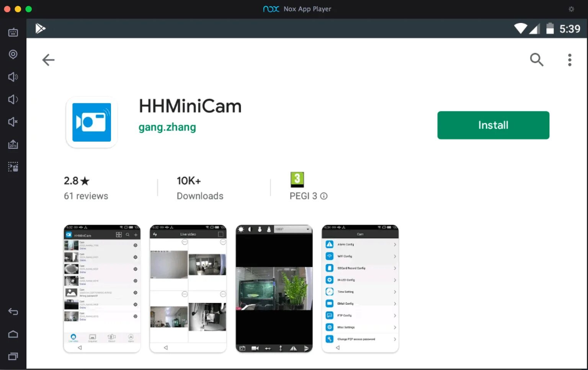Screen dimensions: 588x370
Task: Click the Wi-Fi status icon
Action: pos(521,28)
